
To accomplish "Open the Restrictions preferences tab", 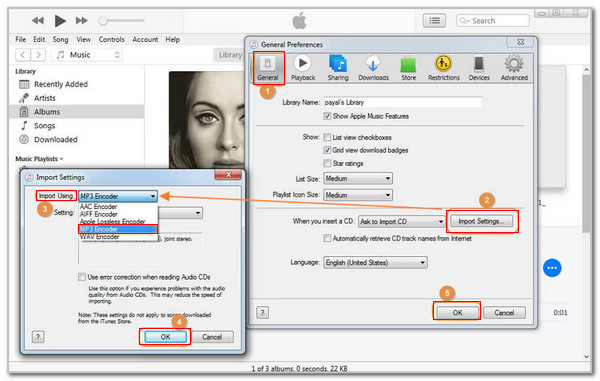I will click(x=443, y=68).
